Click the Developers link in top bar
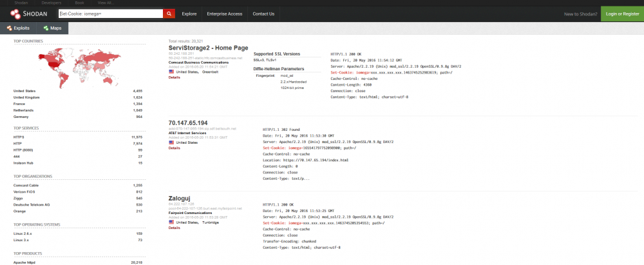The height and width of the screenshot is (265, 644). click(42, 3)
